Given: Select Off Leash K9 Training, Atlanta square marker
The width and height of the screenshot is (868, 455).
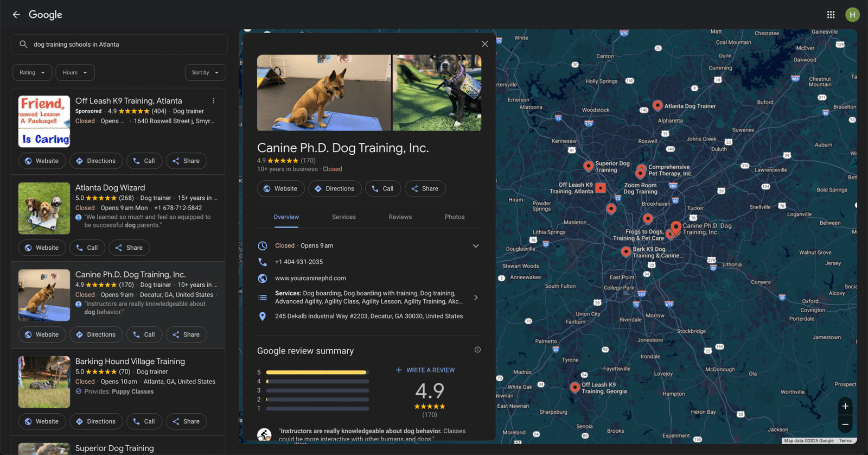Looking at the screenshot, I should [x=601, y=188].
